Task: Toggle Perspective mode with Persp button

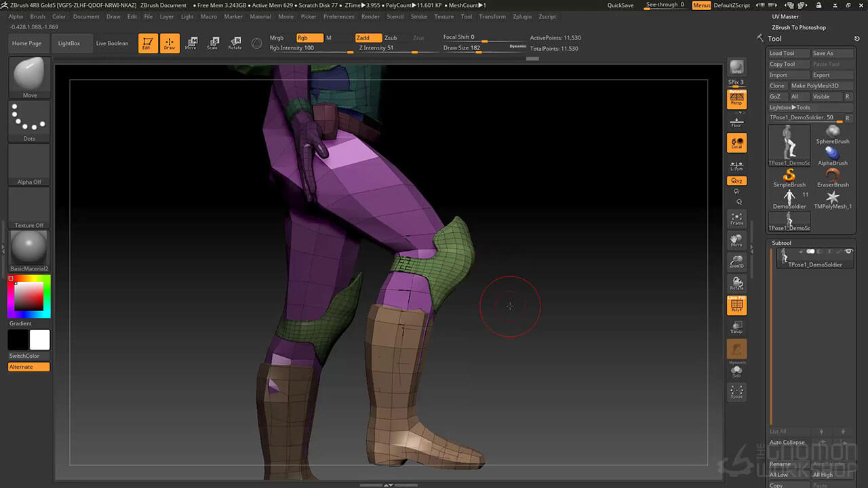Action: [x=736, y=100]
